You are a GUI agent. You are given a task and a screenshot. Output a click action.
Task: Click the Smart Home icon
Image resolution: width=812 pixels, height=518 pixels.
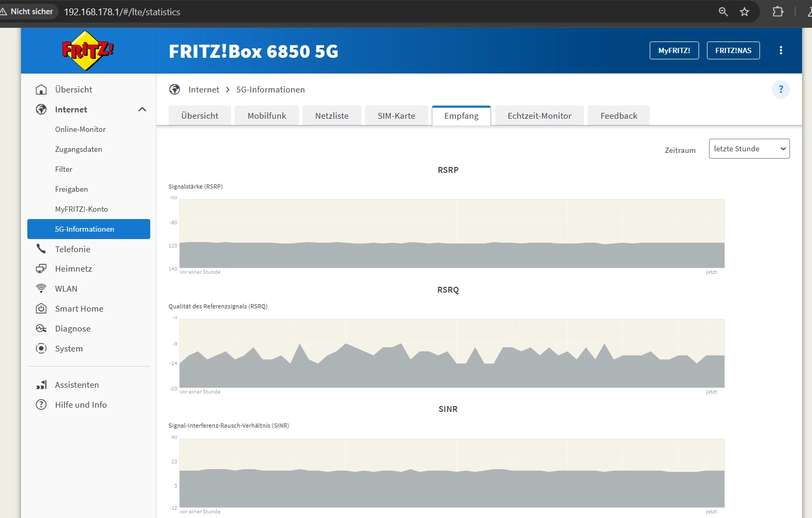click(x=41, y=308)
